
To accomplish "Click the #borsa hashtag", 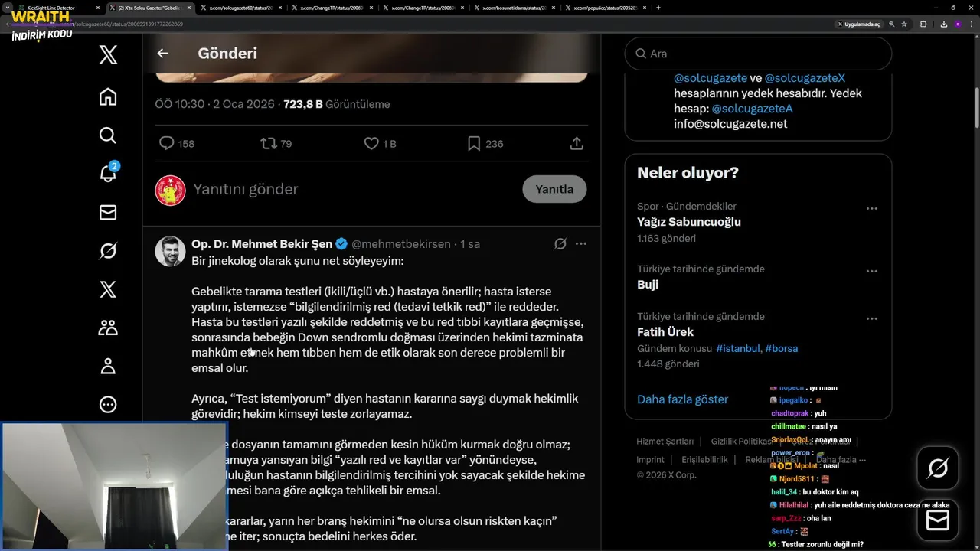I will click(x=781, y=349).
